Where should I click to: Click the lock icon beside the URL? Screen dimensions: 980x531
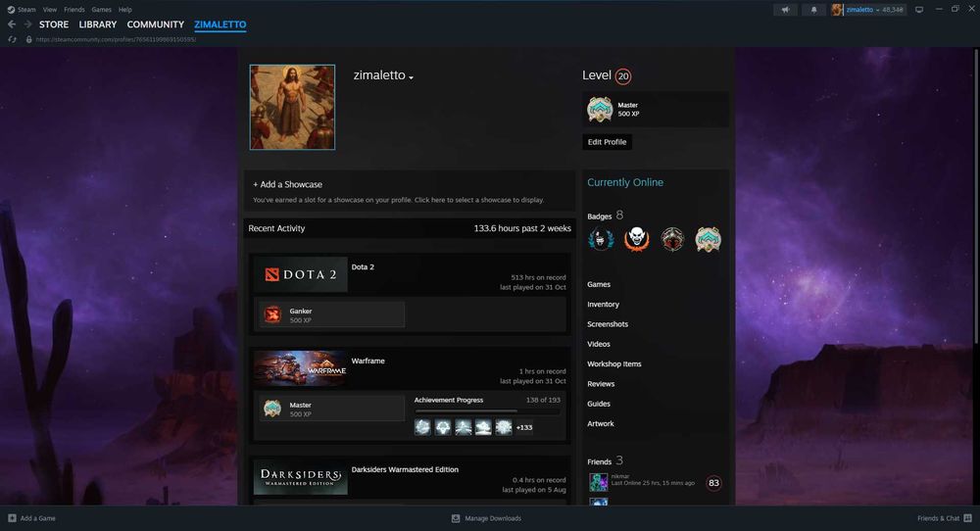click(28, 39)
